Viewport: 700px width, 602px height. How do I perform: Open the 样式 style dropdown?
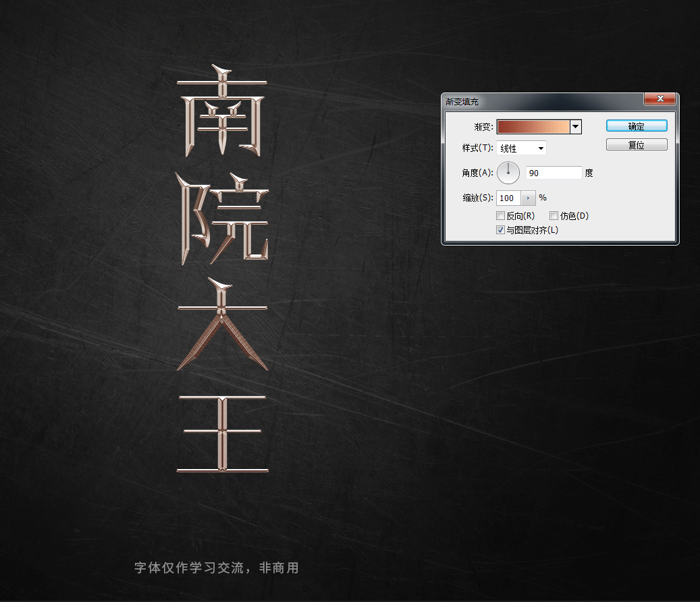click(540, 148)
